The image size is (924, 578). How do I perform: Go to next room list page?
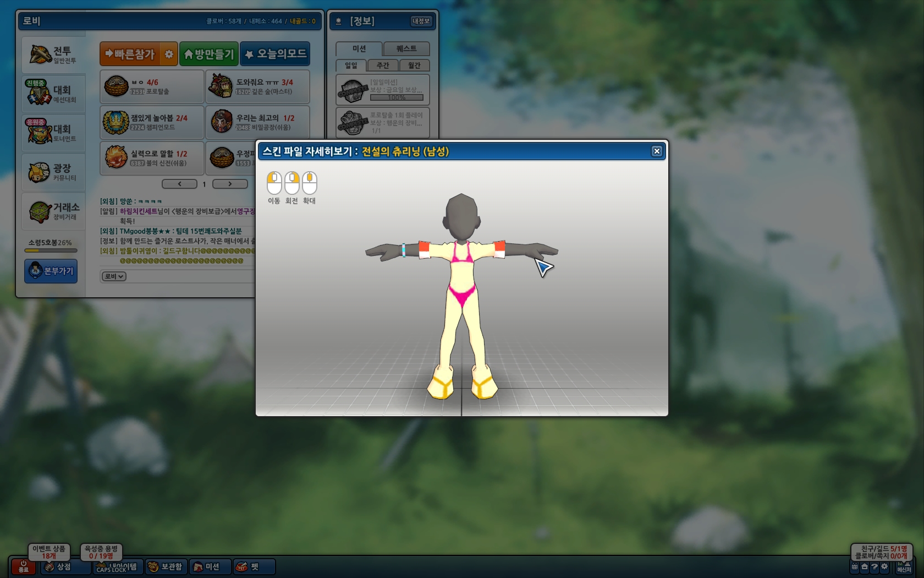click(x=230, y=184)
